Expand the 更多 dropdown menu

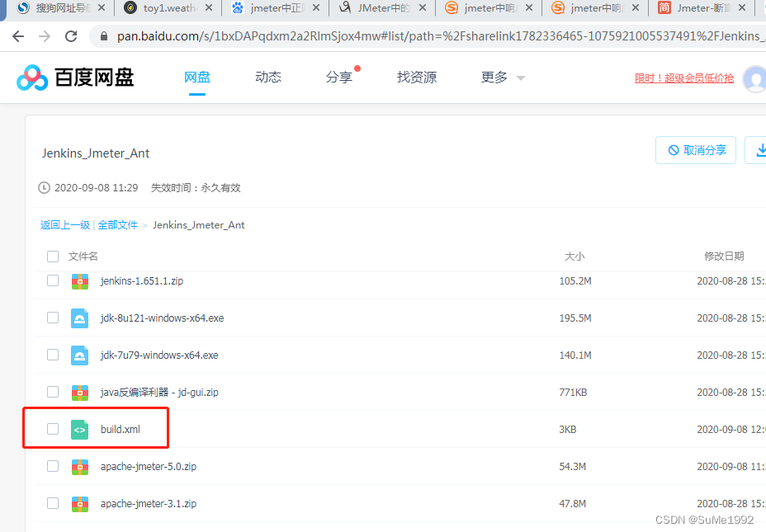tap(503, 78)
